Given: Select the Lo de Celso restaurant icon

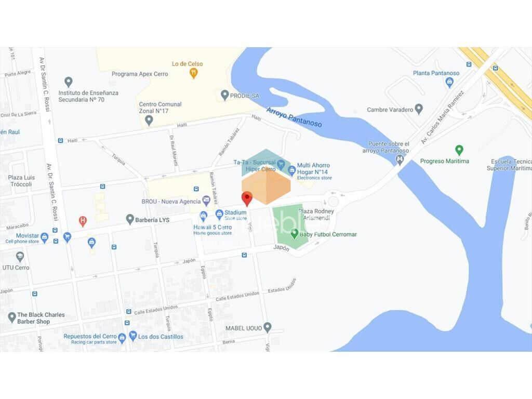Looking at the screenshot, I should (193, 73).
